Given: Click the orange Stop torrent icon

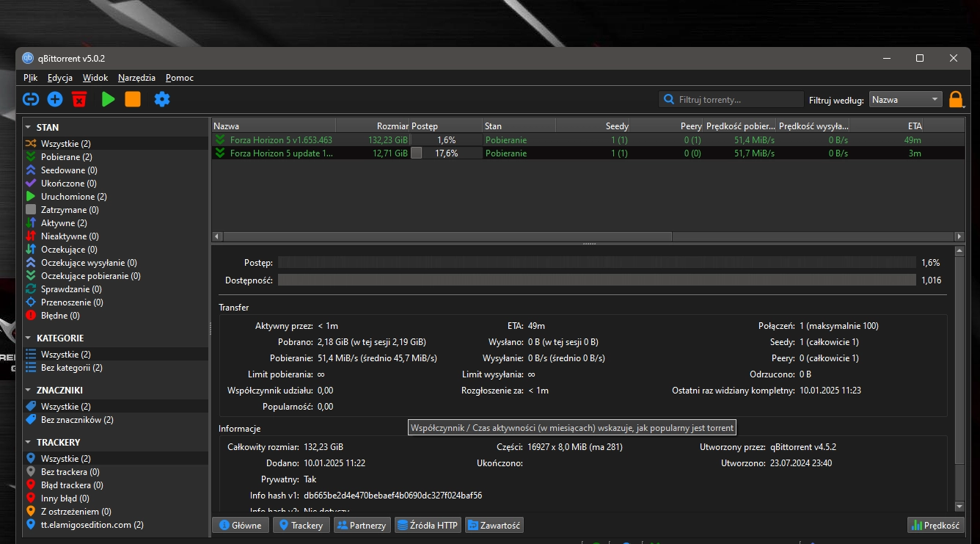Looking at the screenshot, I should click(x=133, y=99).
